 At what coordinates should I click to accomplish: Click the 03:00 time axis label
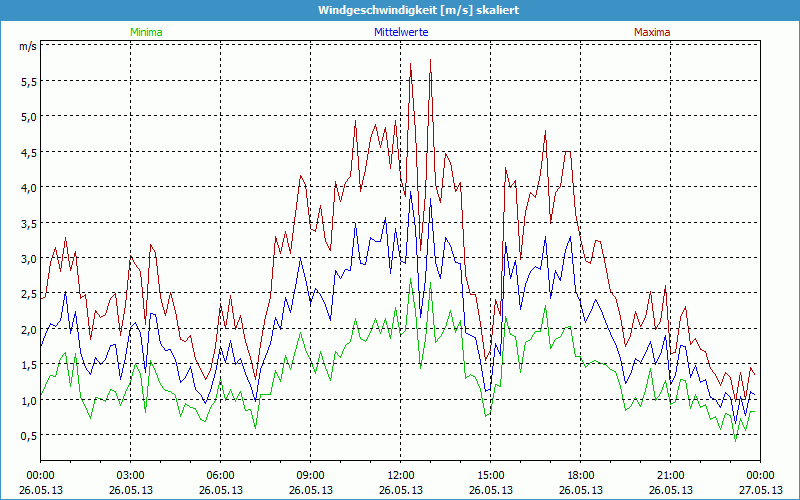[x=131, y=476]
